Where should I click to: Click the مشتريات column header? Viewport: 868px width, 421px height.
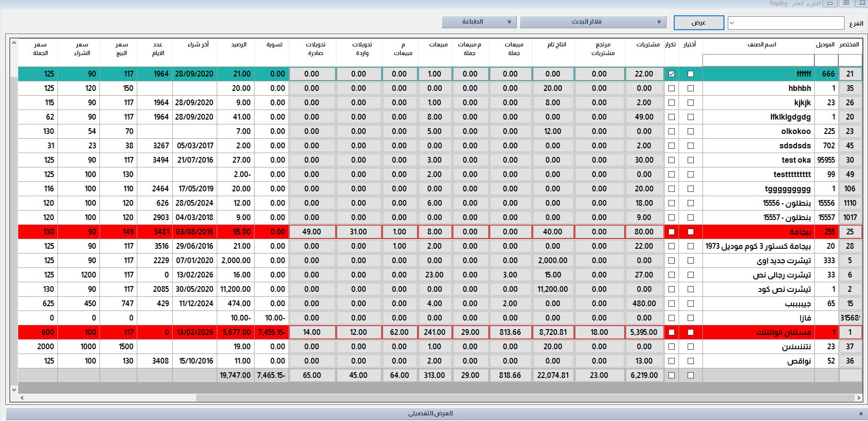pos(648,44)
